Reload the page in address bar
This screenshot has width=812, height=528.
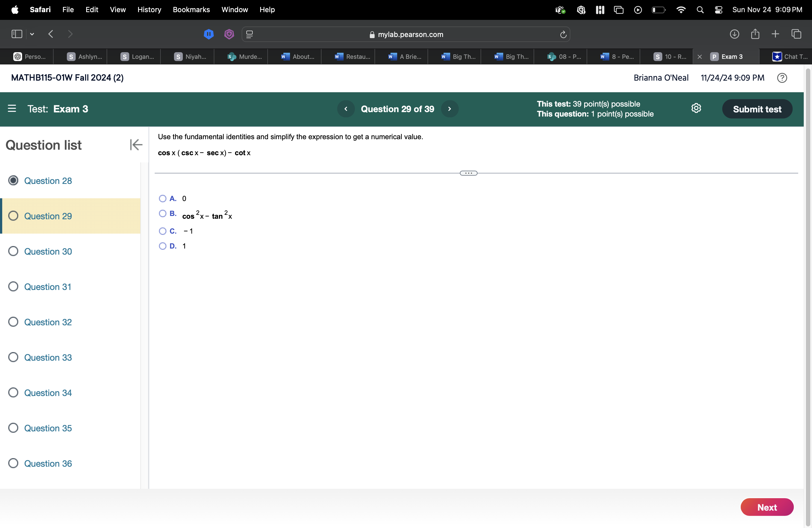(x=563, y=35)
